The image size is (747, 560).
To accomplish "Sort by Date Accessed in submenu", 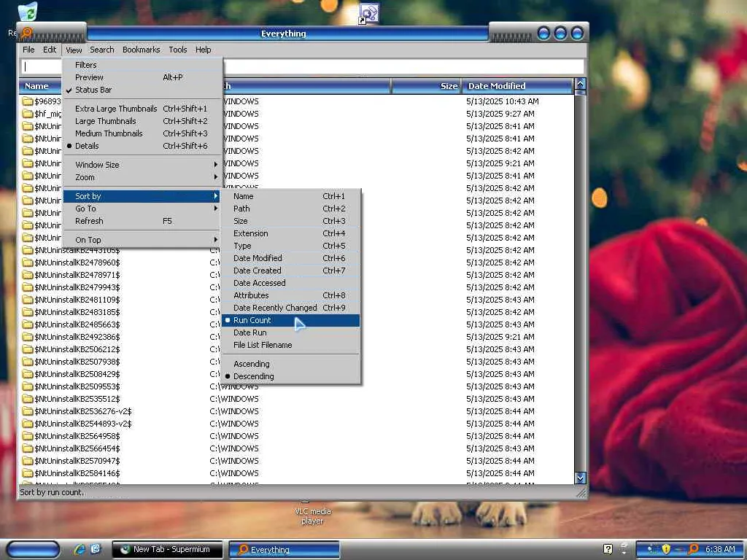I will (290, 283).
